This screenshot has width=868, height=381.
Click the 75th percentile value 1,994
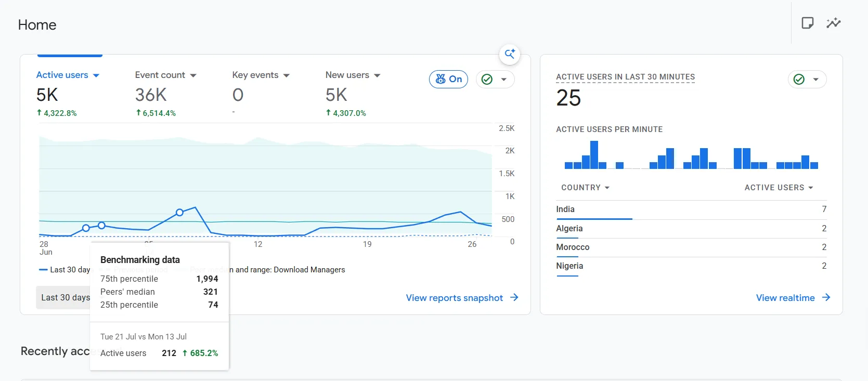click(207, 279)
